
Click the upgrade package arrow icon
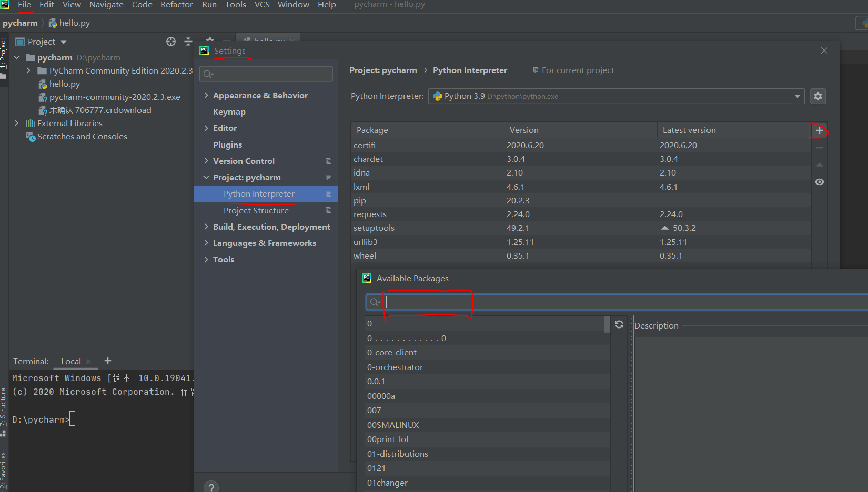pyautogui.click(x=820, y=165)
